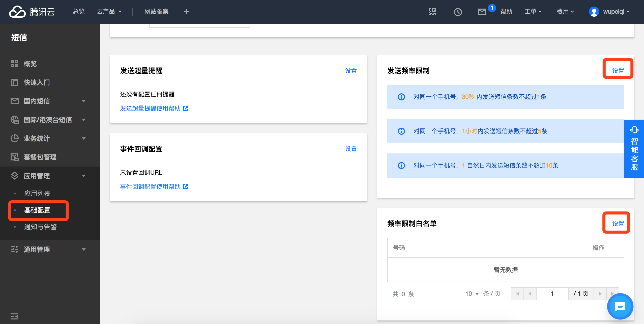The width and height of the screenshot is (644, 324).
Task: Collapse sidebar with bottom menu icon
Action: [x=14, y=316]
